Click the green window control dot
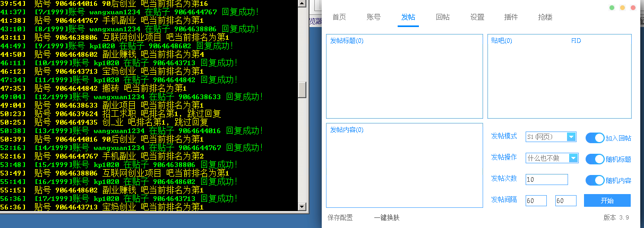The width and height of the screenshot is (644, 228). (x=612, y=8)
